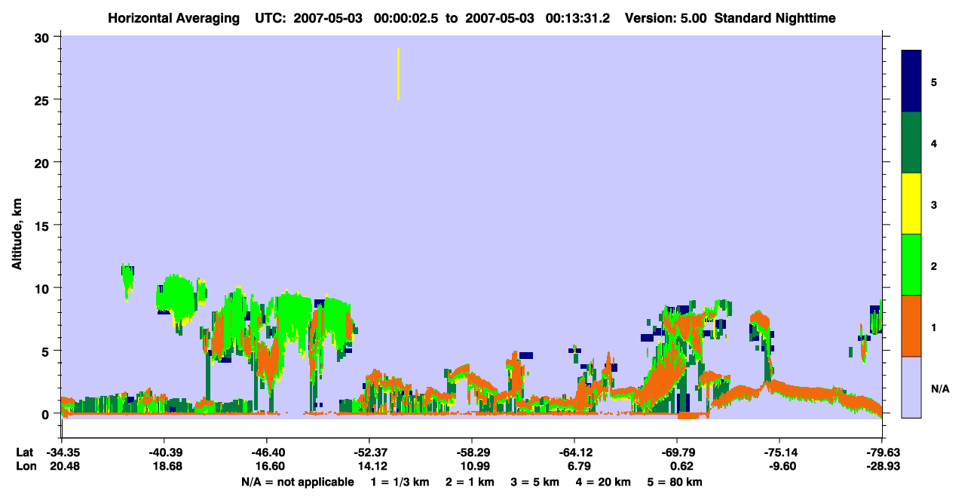This screenshot has width=980, height=503.
Task: Click the bright green legend swatch labeled 2
Action: 911,264
